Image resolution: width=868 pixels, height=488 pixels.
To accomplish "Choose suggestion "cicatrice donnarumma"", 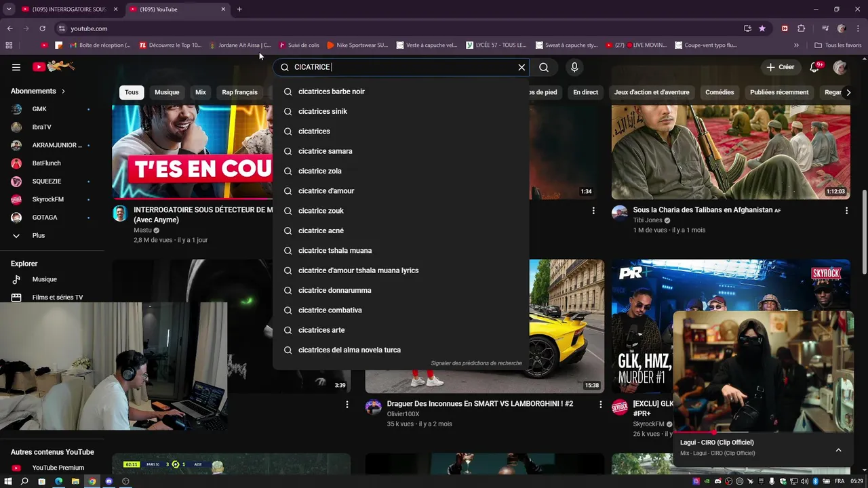I will [x=401, y=290].
